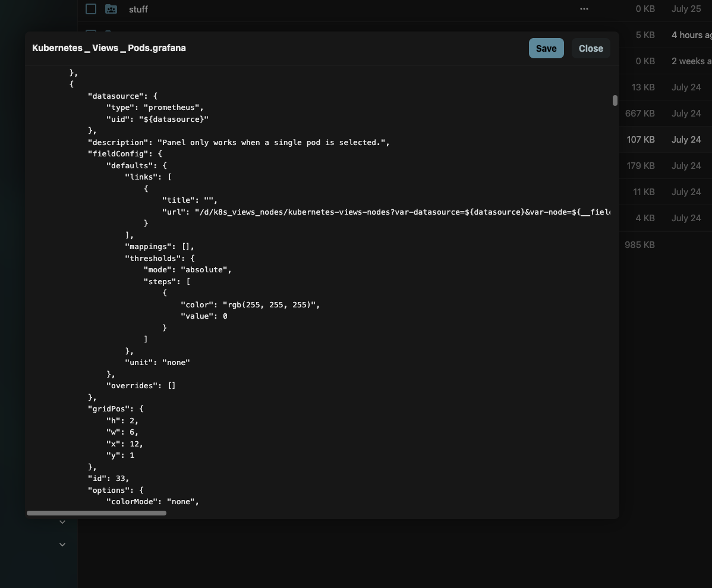Click the "4 hours ago" modified entry
The image size is (712, 588).
[692, 35]
